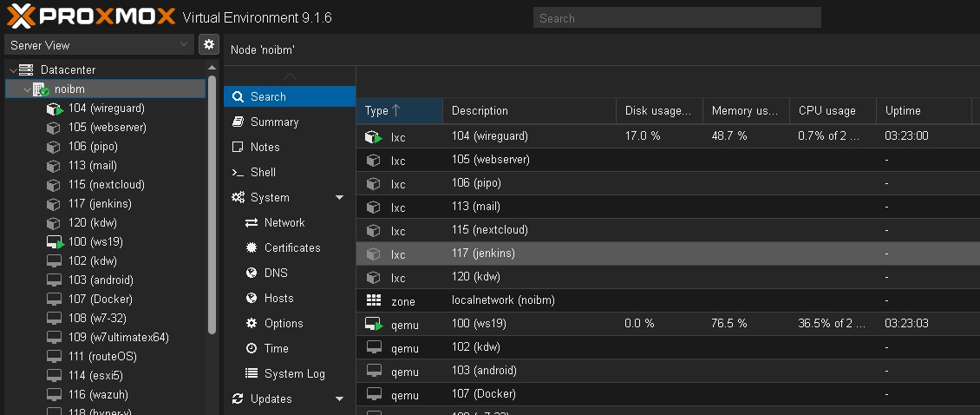Screen dimensions: 980x415
Task: Click the resource tree scrollbar thumb
Action: (x=212, y=205)
